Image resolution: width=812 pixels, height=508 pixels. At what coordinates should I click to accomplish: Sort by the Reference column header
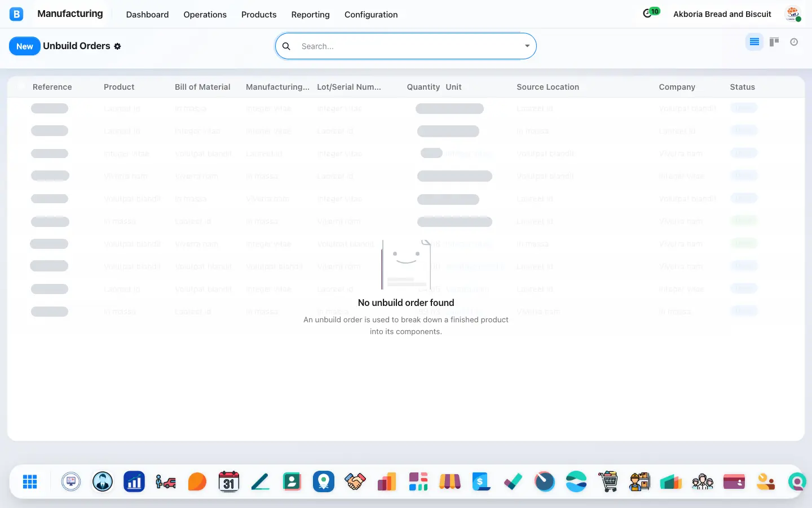[52, 87]
